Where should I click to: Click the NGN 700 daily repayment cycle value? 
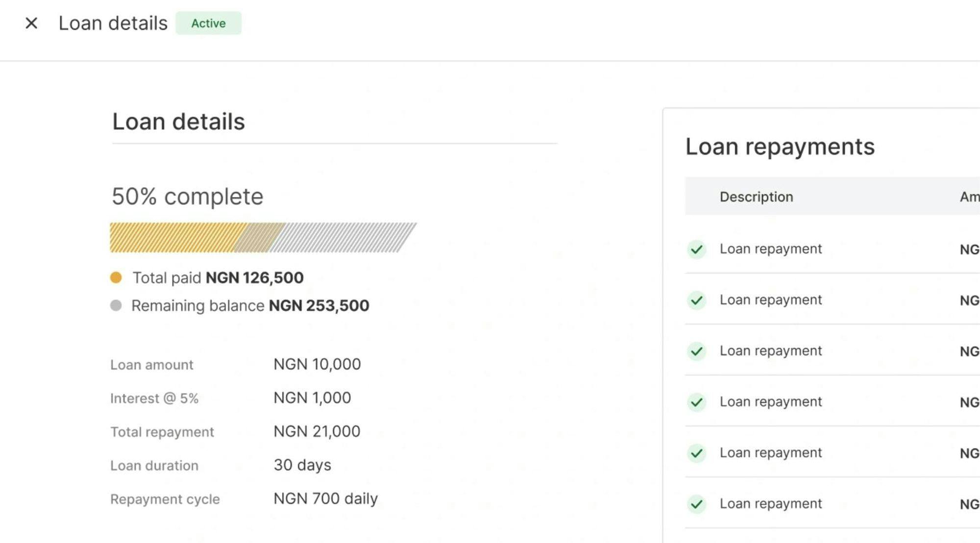325,499
